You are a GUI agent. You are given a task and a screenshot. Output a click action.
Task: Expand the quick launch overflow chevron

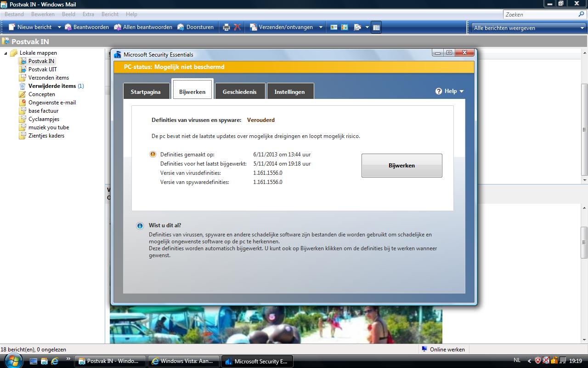pyautogui.click(x=68, y=359)
